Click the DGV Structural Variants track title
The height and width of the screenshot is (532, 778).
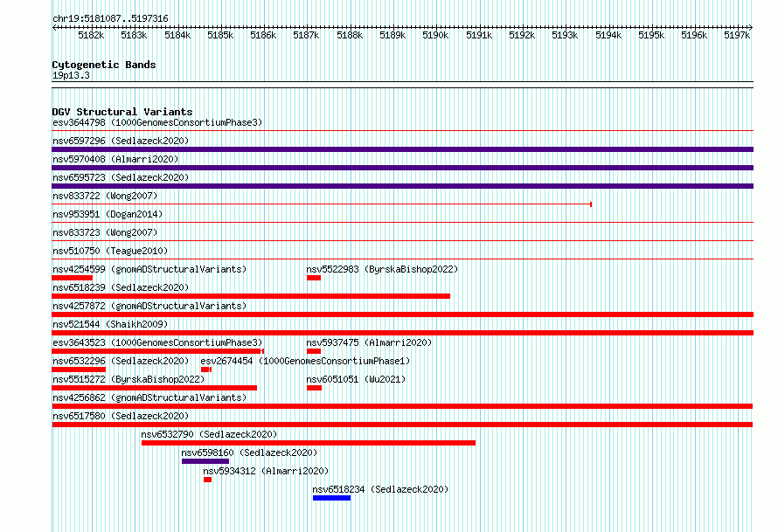pos(122,112)
